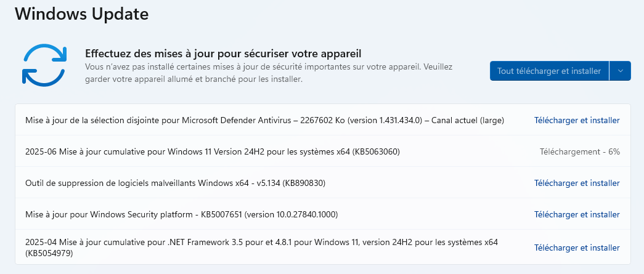Screen dimensions: 644x274
Task: Expand the chevron beside Tout télécharger et installer
Action: tap(620, 71)
